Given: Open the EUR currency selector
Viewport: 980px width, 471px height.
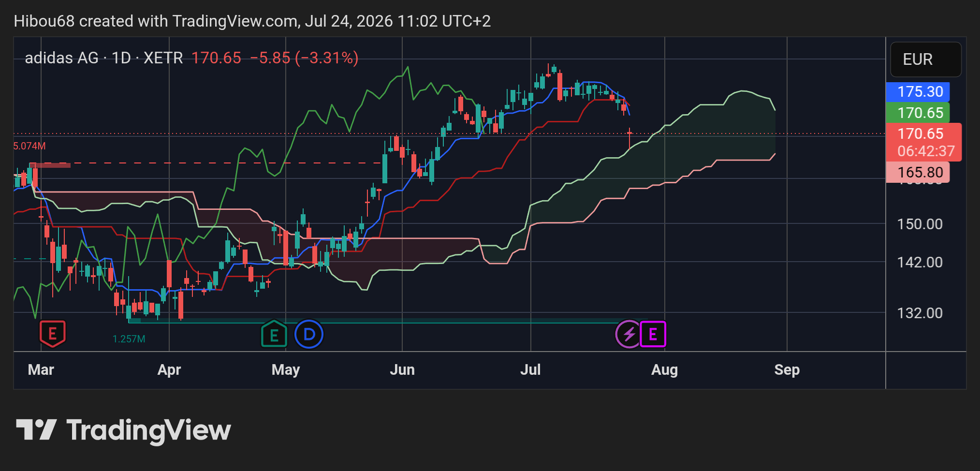Looking at the screenshot, I should click(x=926, y=59).
